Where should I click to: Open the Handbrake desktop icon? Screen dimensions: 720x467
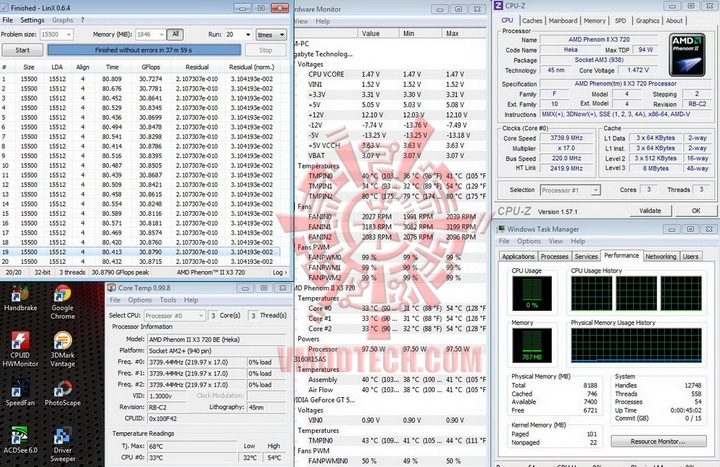[20, 298]
